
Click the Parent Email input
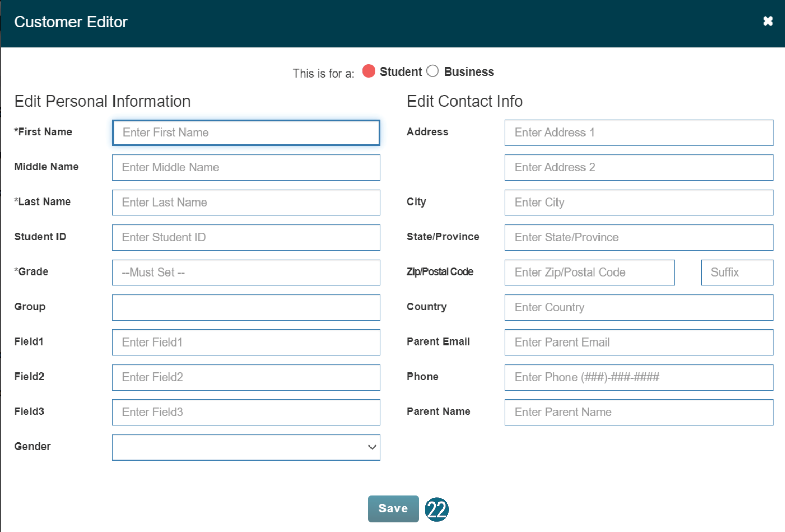click(638, 342)
